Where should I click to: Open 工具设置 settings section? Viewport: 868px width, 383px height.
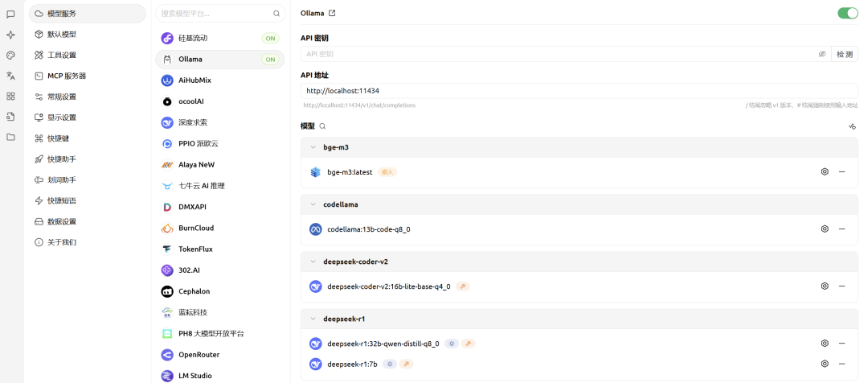tap(87, 55)
